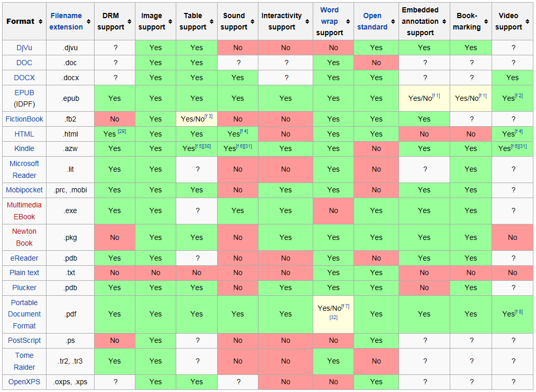Image resolution: width=536 pixels, height=392 pixels.
Task: Select the .html extension cell
Action: click(70, 134)
